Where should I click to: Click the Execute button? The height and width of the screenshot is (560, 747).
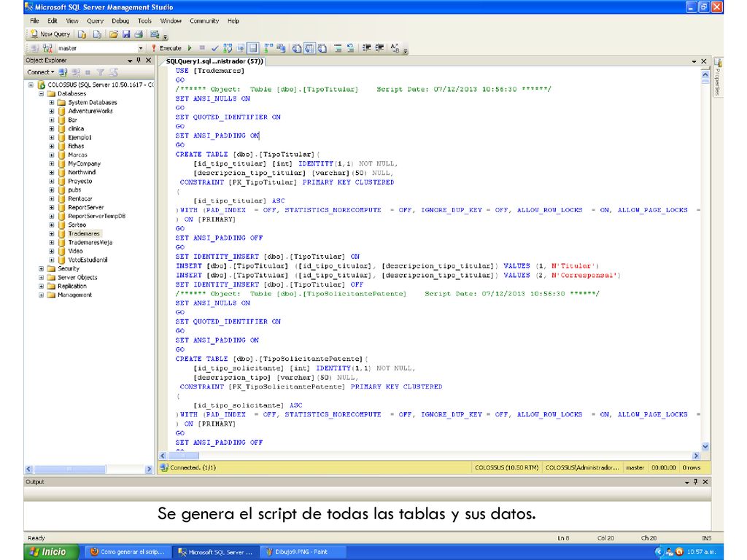click(x=166, y=48)
